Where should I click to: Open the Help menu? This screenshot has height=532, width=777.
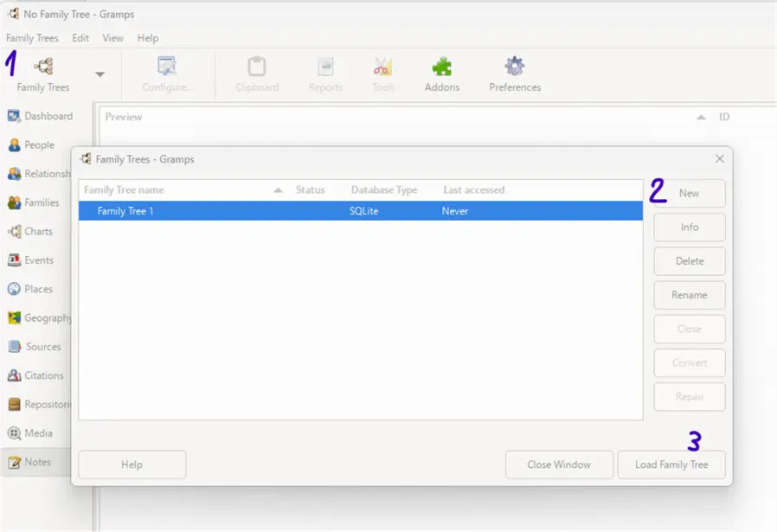[x=148, y=38]
